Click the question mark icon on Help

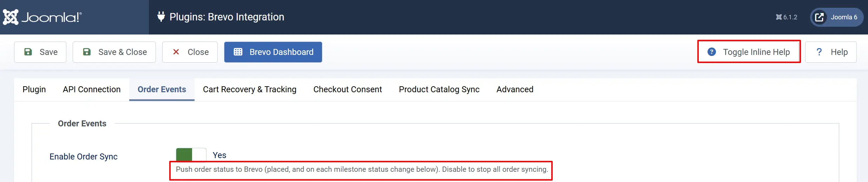(819, 52)
